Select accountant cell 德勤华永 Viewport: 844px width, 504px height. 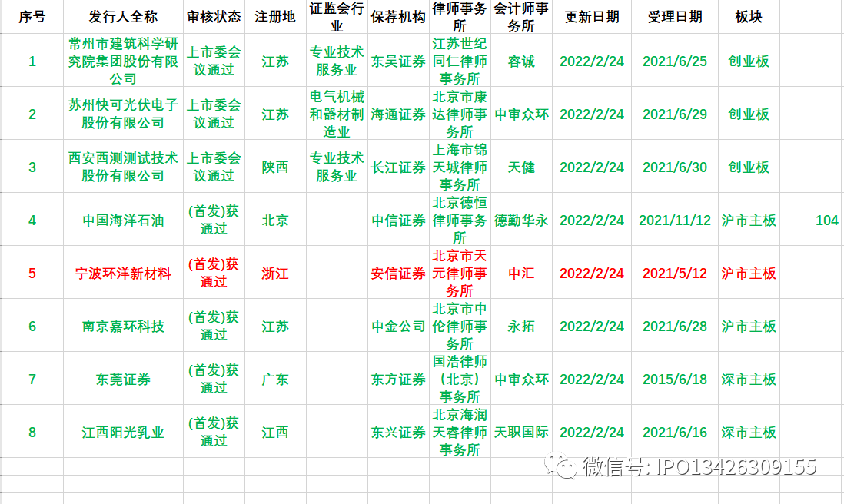pyautogui.click(x=521, y=220)
